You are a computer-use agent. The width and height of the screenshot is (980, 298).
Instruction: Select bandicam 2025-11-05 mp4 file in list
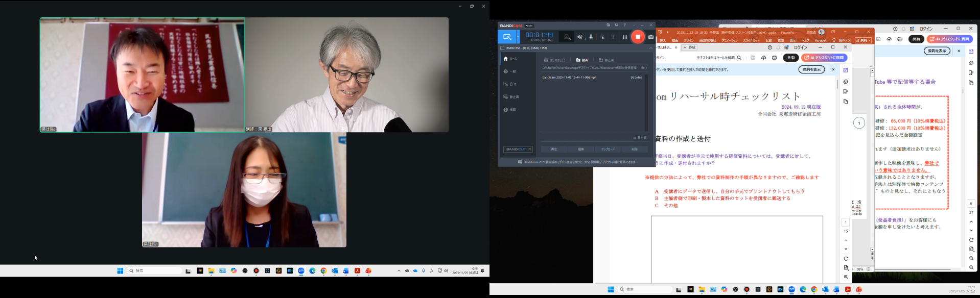coord(569,78)
